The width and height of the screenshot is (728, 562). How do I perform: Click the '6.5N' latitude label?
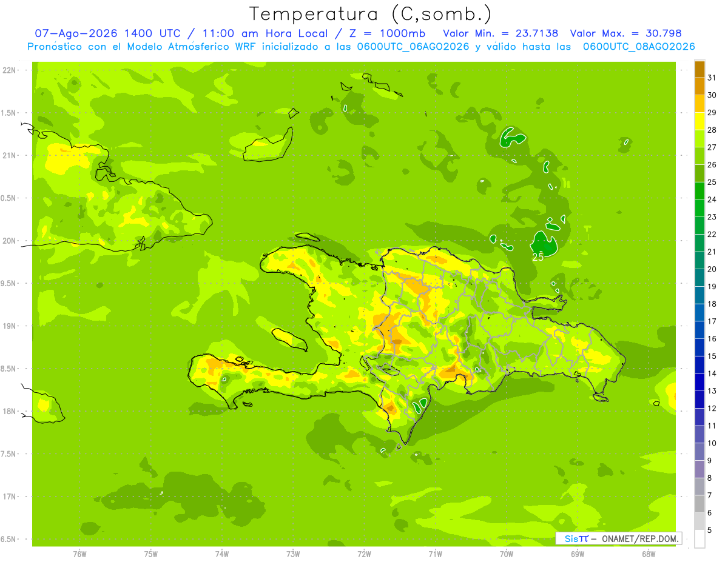[x=9, y=540]
